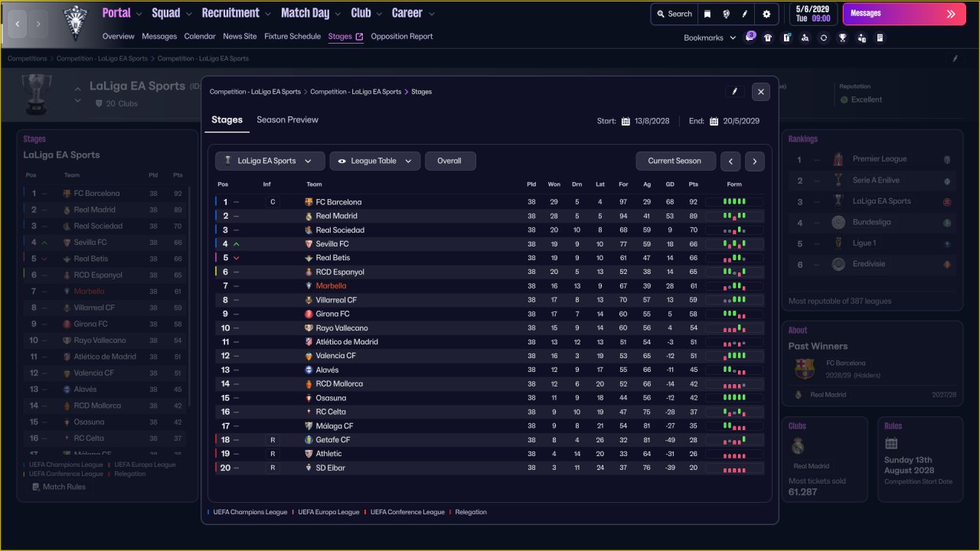This screenshot has width=980, height=551.
Task: Expand the Bookmarks dropdown
Action: (x=710, y=37)
